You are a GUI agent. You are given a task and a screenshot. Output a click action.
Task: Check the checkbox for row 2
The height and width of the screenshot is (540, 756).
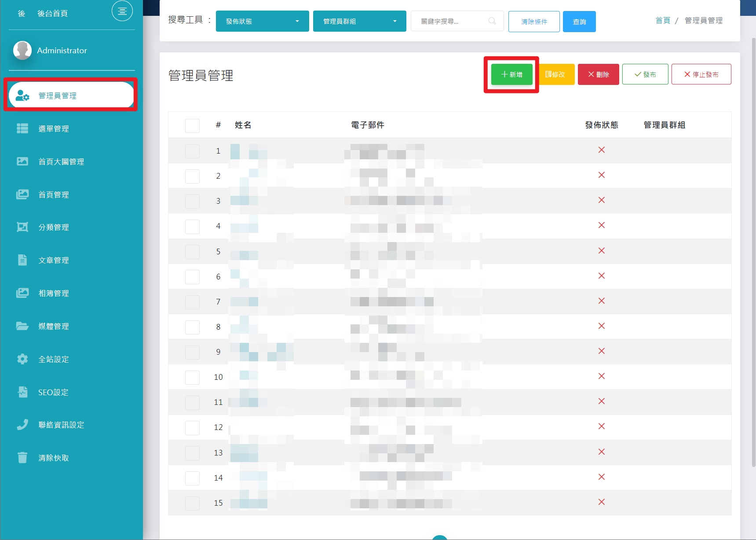[192, 176]
